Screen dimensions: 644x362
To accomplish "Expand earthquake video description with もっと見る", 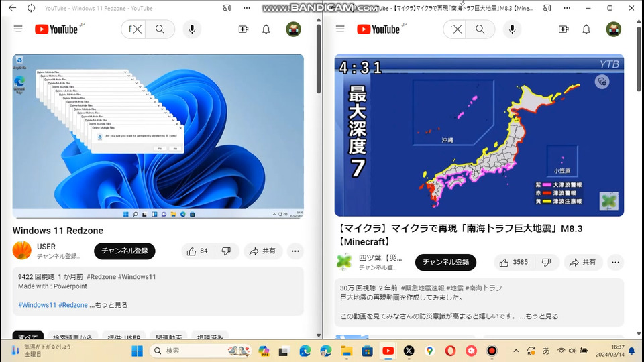I will 542,316.
